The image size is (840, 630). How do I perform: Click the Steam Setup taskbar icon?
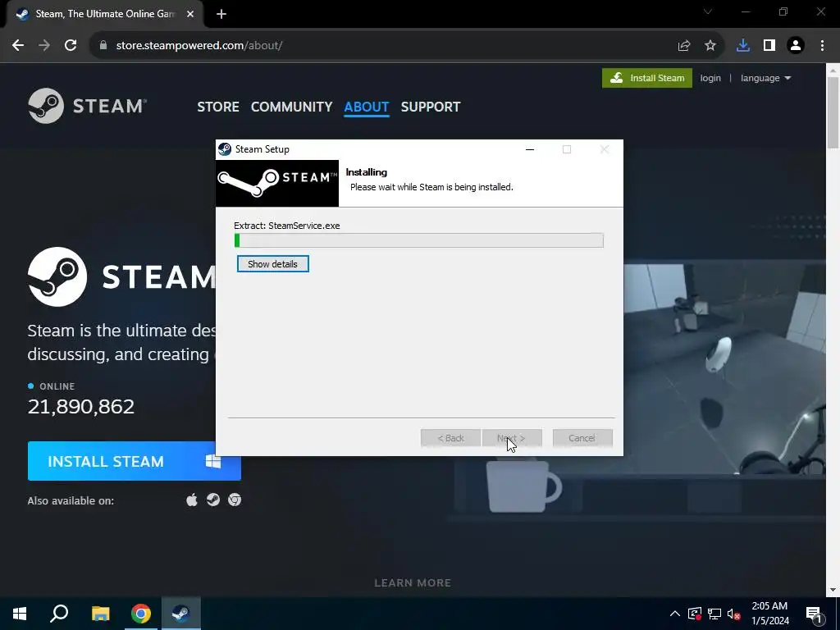pos(181,614)
